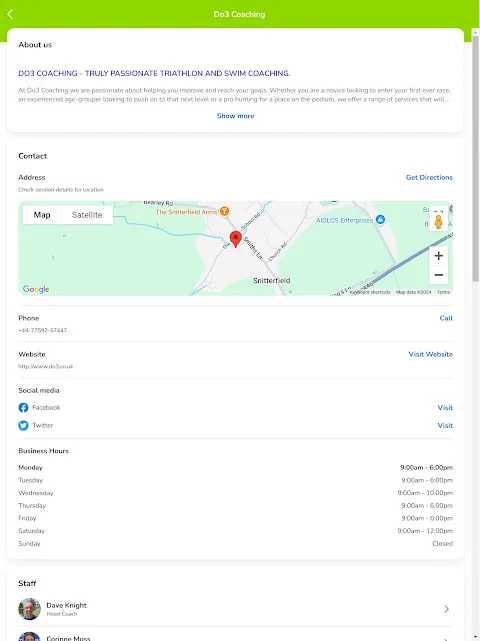Click 'Check session details for location' text
480x641 pixels.
point(61,190)
